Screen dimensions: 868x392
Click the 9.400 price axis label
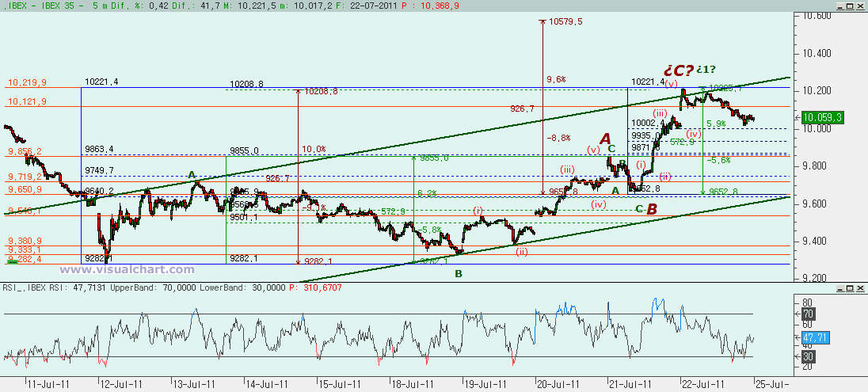pyautogui.click(x=815, y=242)
